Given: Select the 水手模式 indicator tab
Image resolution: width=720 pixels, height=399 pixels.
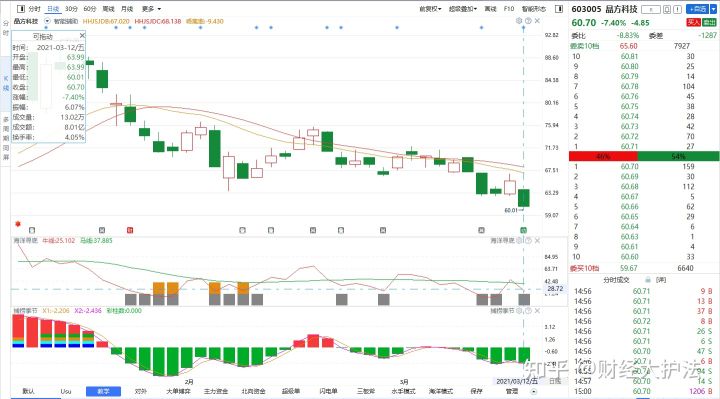Looking at the screenshot, I should coord(403,391).
